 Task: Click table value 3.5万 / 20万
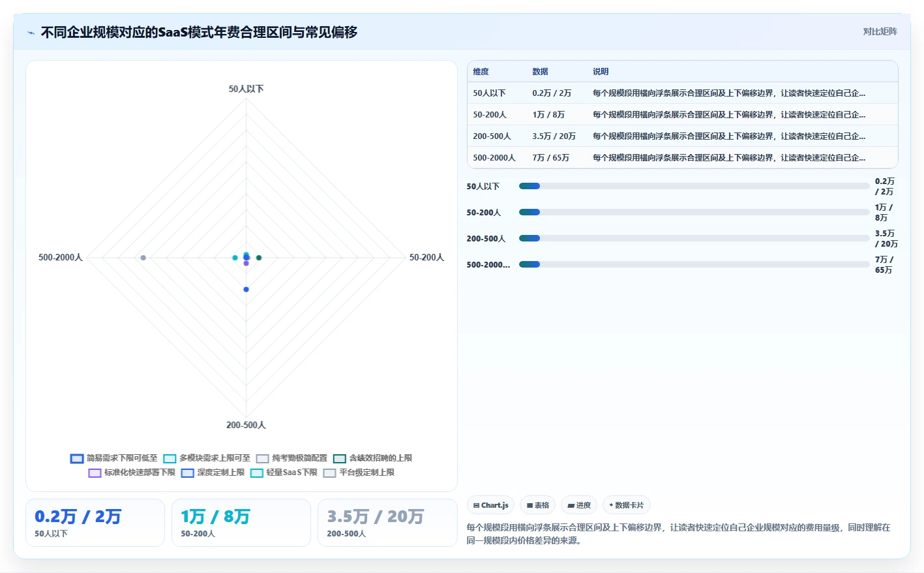click(554, 136)
